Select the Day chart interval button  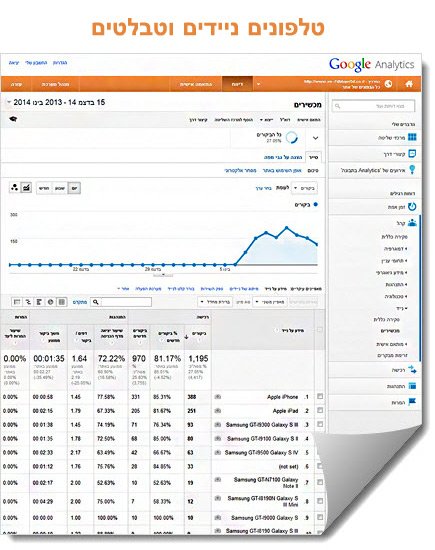pos(74,188)
